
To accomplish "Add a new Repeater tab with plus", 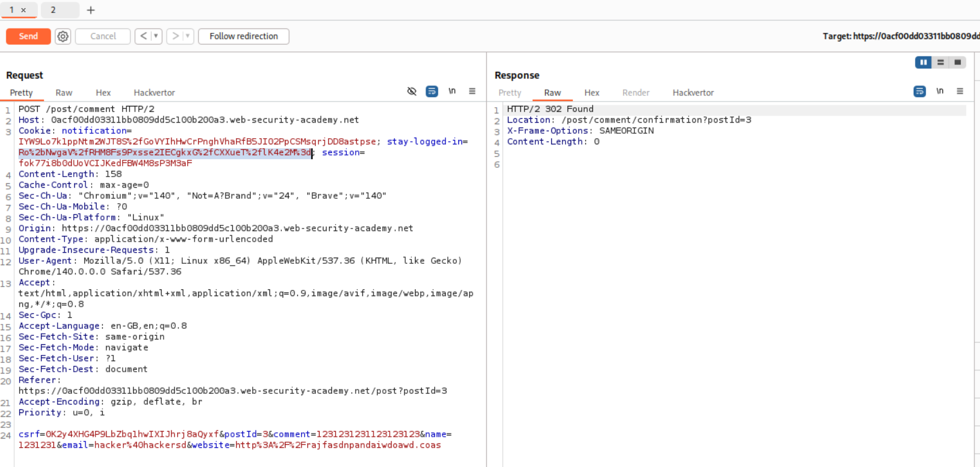I will tap(90, 10).
